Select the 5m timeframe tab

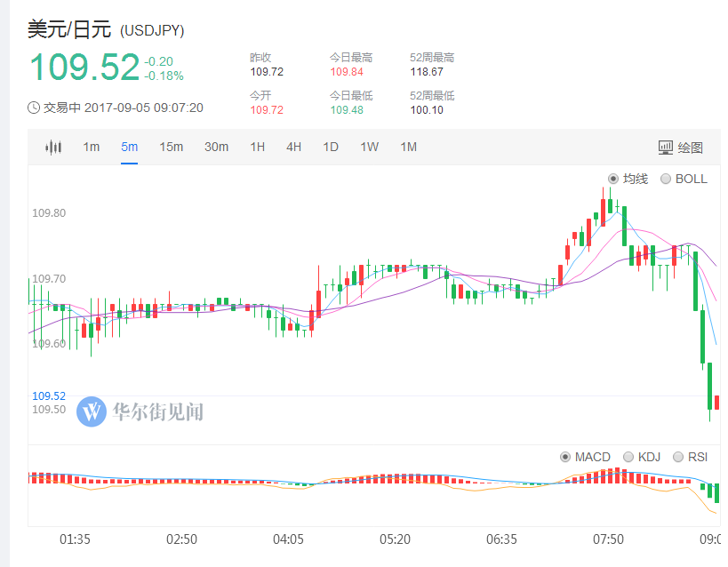pyautogui.click(x=130, y=148)
